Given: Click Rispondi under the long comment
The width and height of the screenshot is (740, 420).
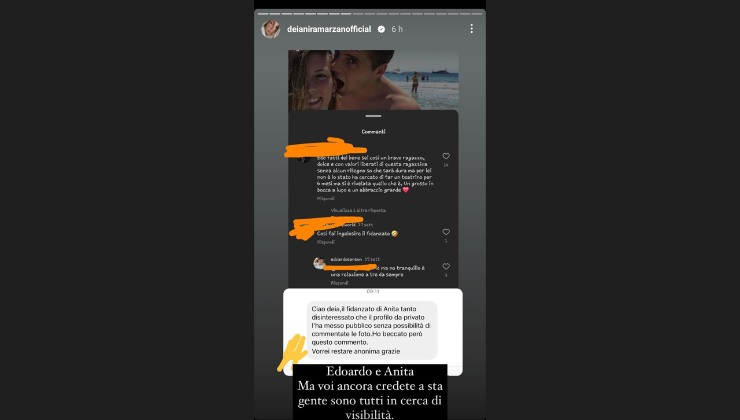Looking at the screenshot, I should tap(326, 199).
